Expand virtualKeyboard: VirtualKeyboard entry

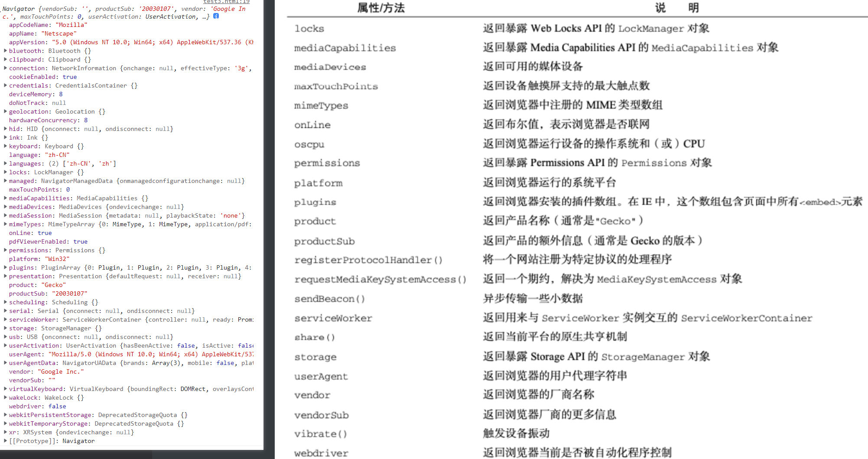(x=5, y=389)
